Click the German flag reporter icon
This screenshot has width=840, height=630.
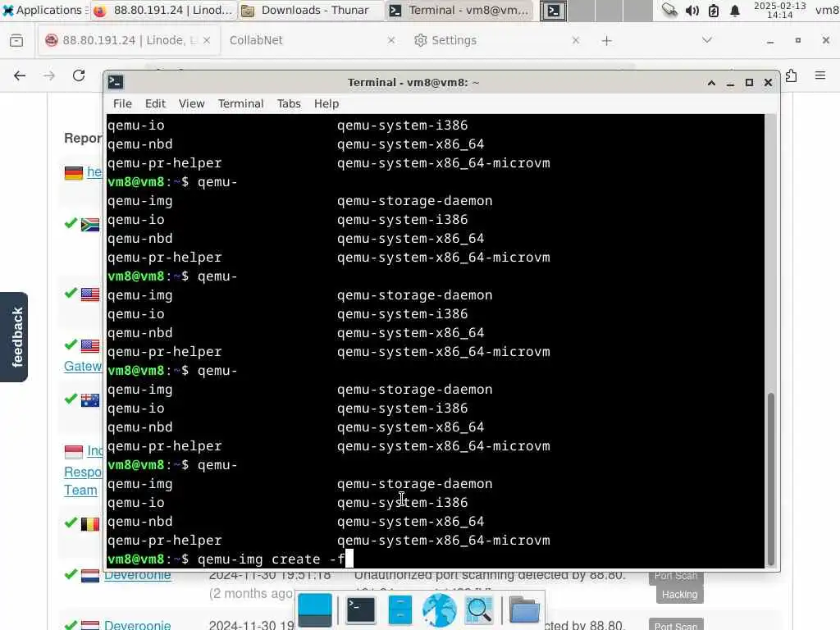click(74, 173)
